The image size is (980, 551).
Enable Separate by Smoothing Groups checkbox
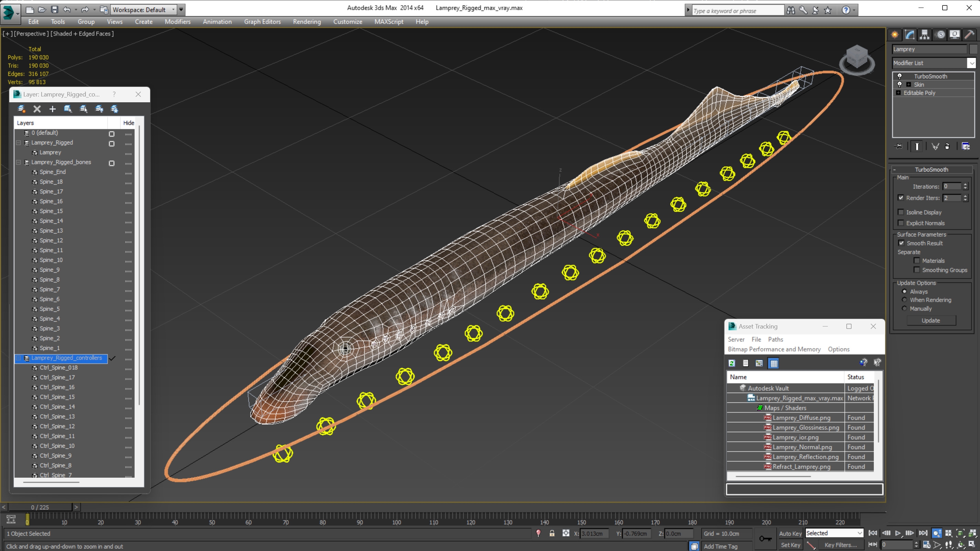click(917, 269)
